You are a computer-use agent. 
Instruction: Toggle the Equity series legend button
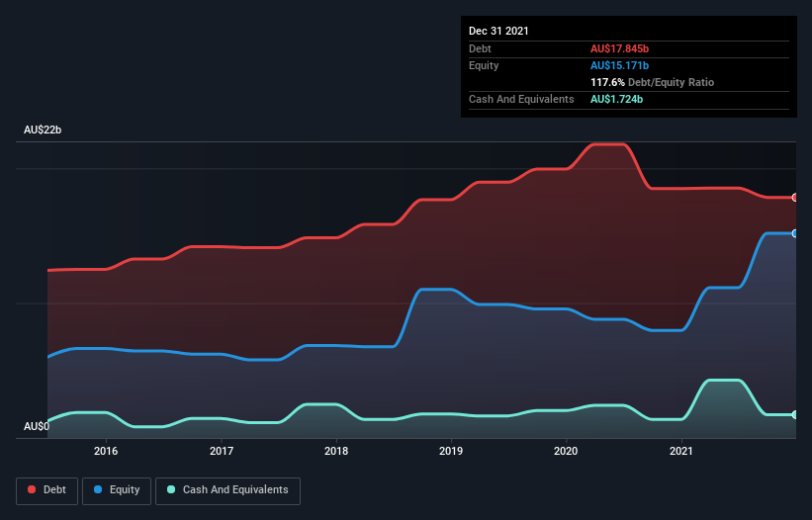coord(117,490)
